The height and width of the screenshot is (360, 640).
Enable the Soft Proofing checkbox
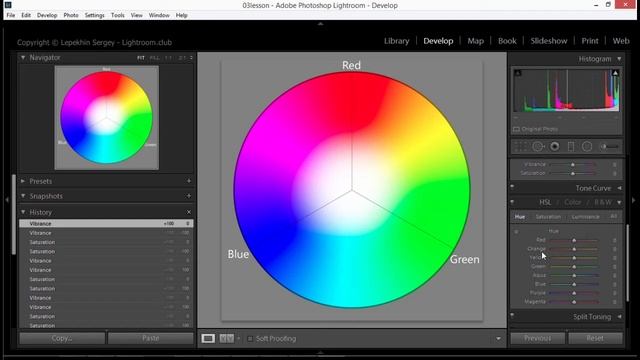point(250,339)
